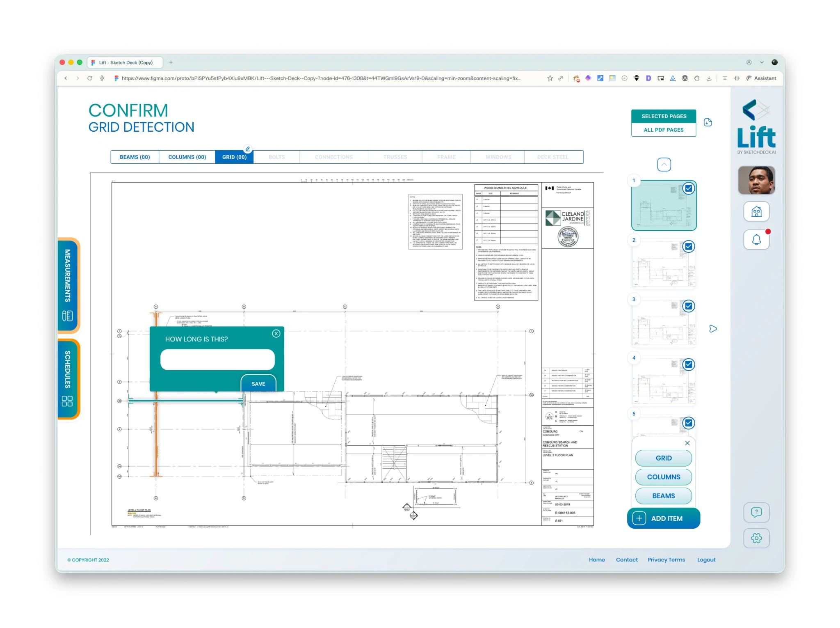Open the settings gear icon
Viewport: 840px width, 628px height.
coord(756,538)
